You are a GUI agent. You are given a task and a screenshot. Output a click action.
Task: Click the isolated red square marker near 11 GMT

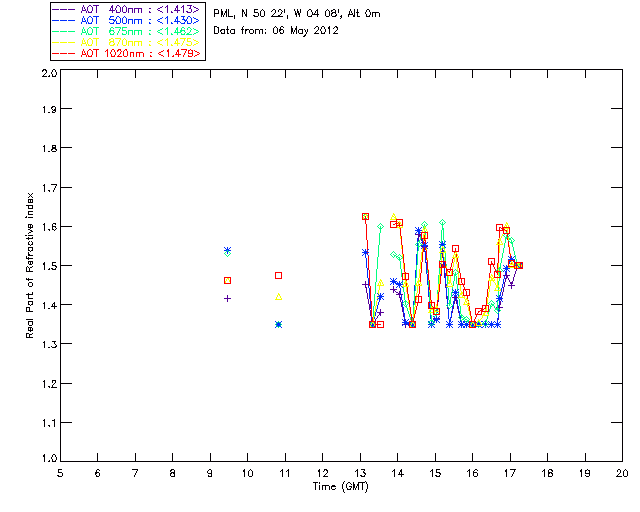coord(278,276)
